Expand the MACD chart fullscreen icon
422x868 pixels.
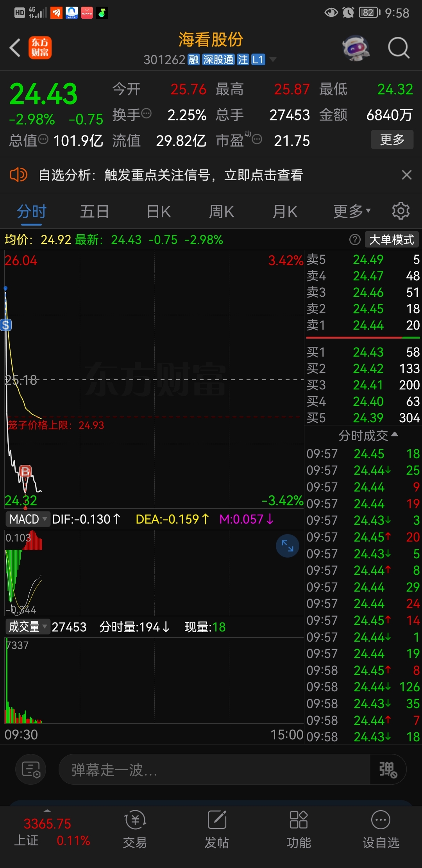click(x=288, y=546)
